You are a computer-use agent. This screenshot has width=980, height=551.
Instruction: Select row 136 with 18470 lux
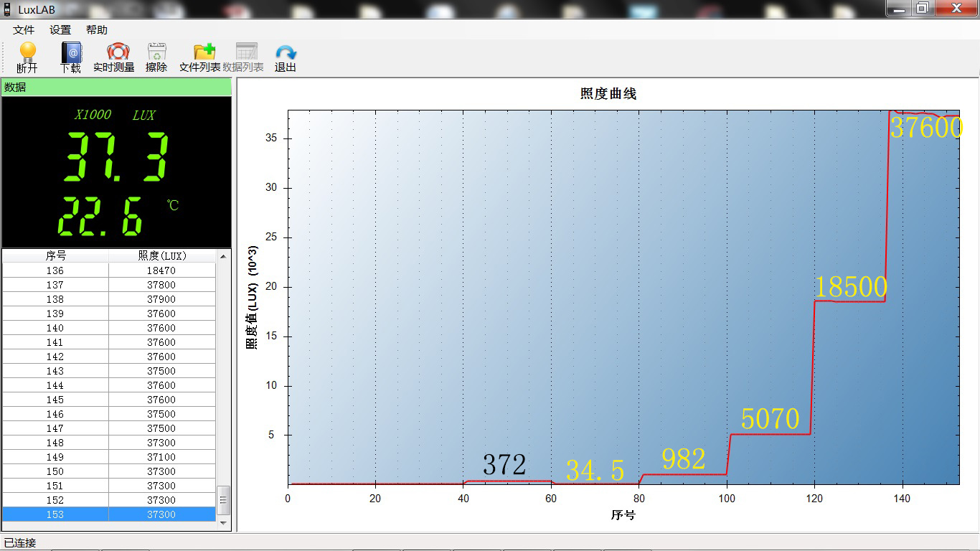(x=109, y=270)
